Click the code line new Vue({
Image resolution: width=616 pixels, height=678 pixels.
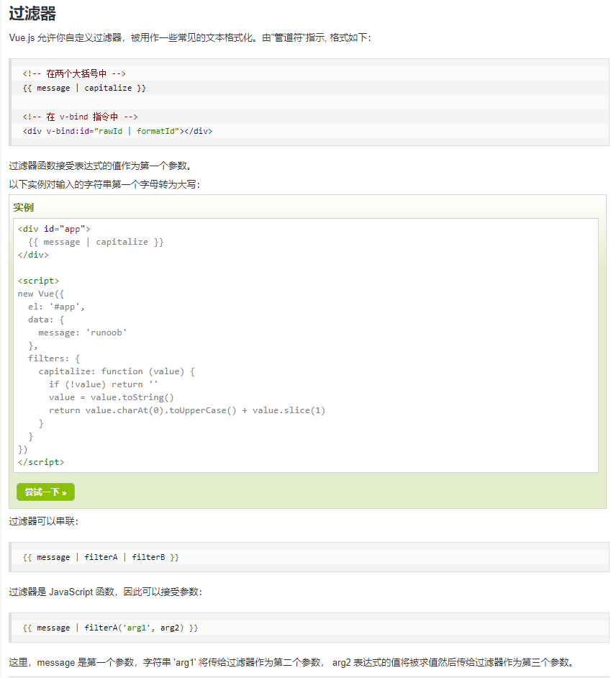[41, 294]
